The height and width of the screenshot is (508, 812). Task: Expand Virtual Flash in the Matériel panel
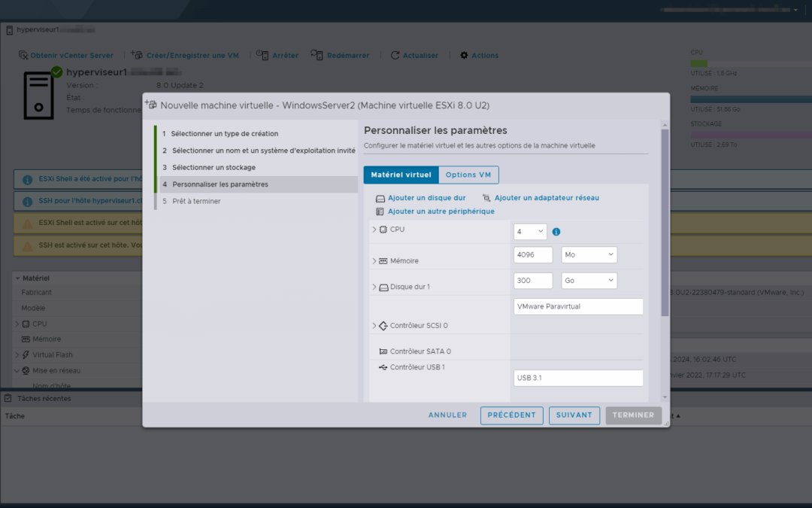coord(17,355)
